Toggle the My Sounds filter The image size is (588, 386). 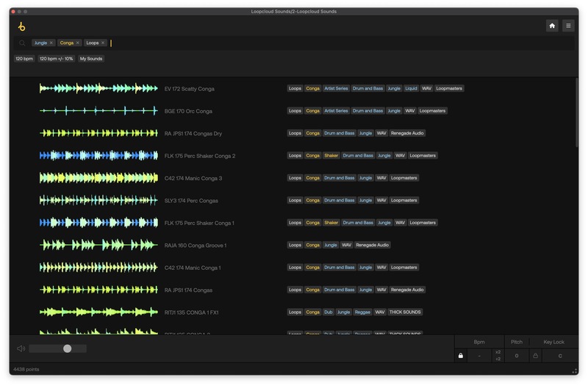(x=91, y=59)
